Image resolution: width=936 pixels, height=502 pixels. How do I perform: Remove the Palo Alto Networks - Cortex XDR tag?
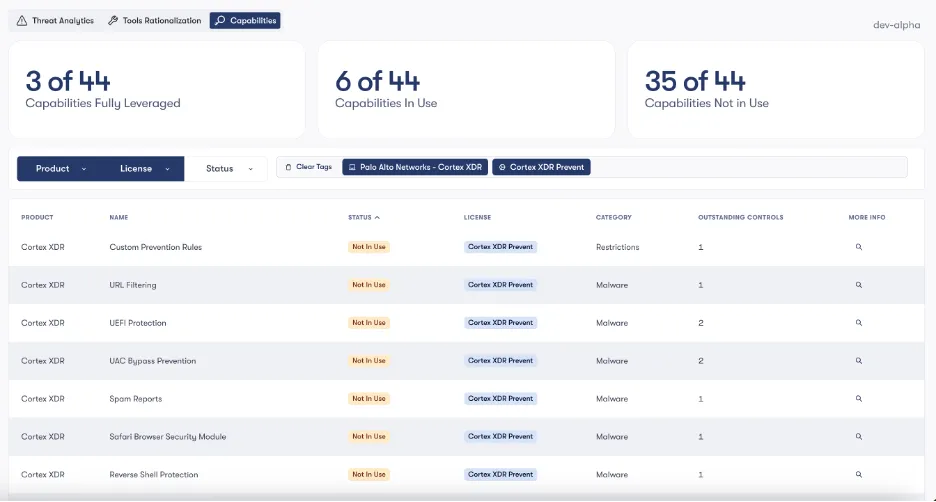pyautogui.click(x=415, y=167)
